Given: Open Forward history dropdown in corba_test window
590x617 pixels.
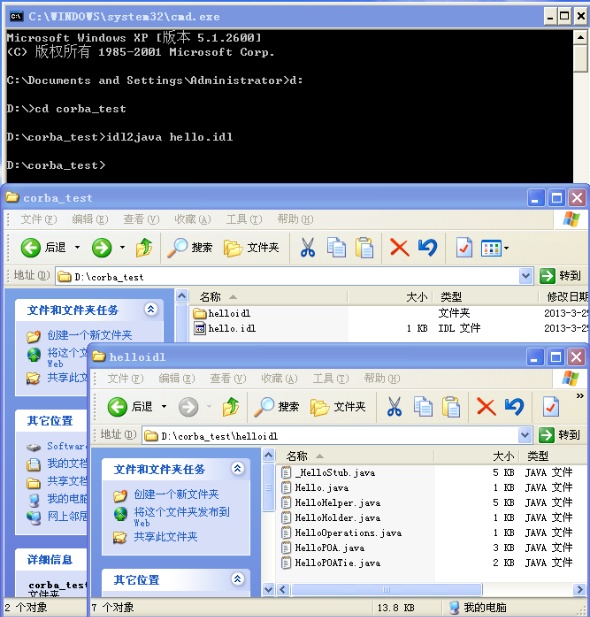Looking at the screenshot, I should pos(122,248).
